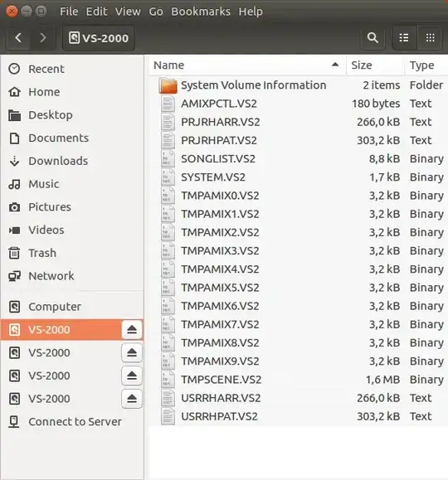Click the Folder type cell
The height and width of the screenshot is (480, 448).
coord(426,85)
